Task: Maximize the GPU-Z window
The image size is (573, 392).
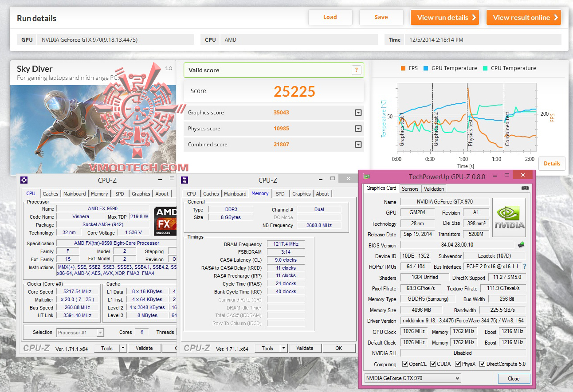Action: click(x=506, y=176)
